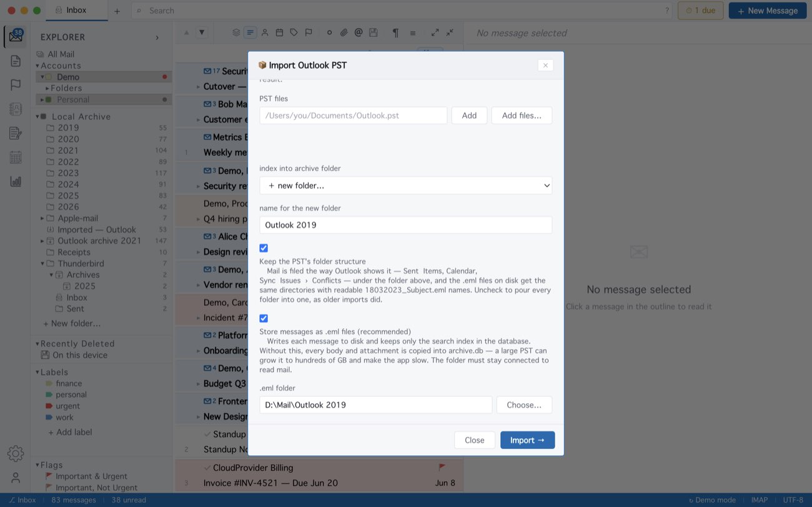The width and height of the screenshot is (812, 507).
Task: Open the index into archive folder dropdown
Action: click(406, 185)
